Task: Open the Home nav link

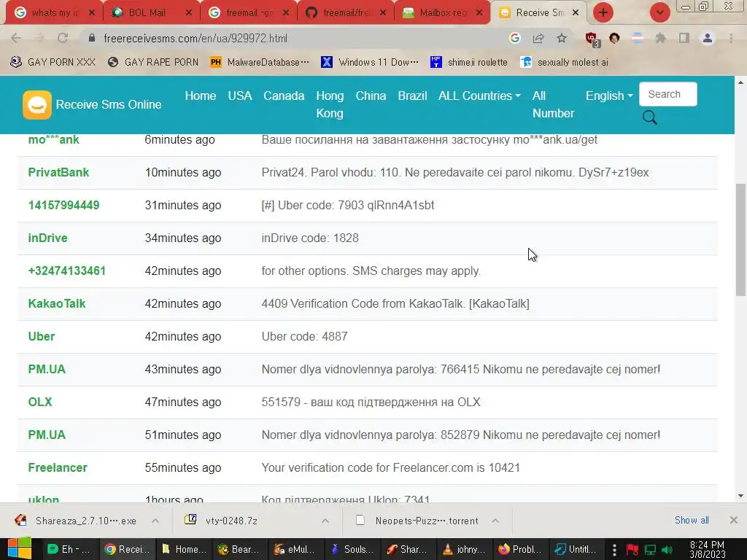Action: [x=201, y=96]
